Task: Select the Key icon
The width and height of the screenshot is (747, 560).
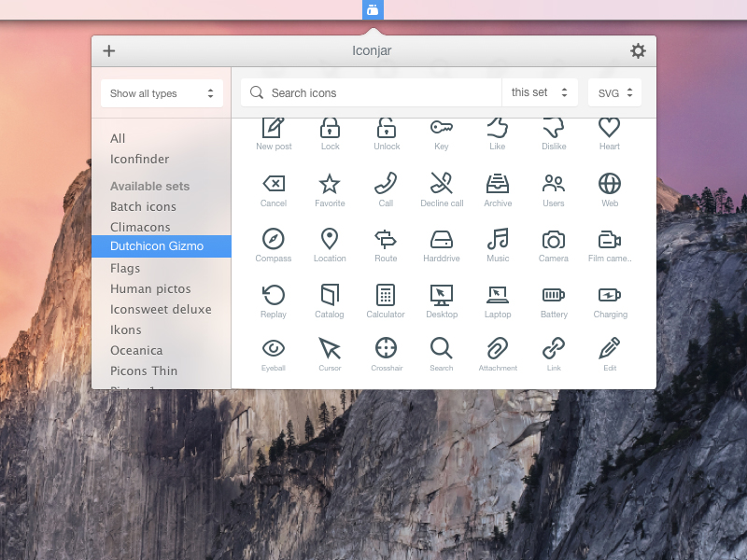Action: click(442, 128)
